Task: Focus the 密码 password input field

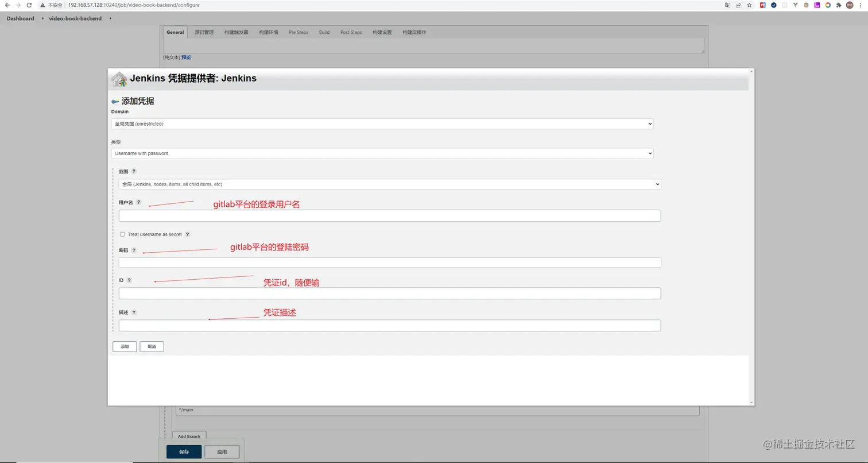Action: 390,263
